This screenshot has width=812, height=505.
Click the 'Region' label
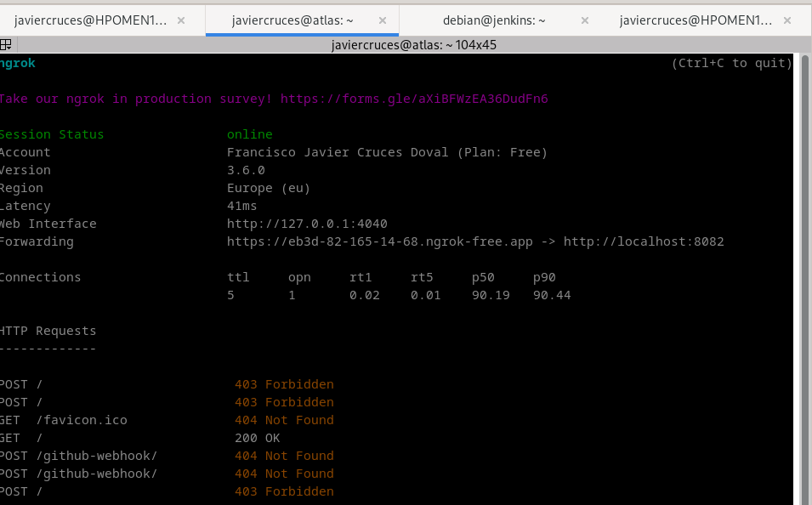click(21, 188)
